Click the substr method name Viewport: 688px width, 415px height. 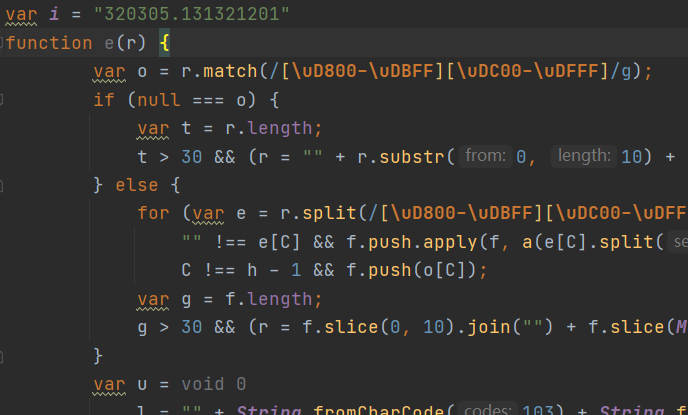[412, 157]
